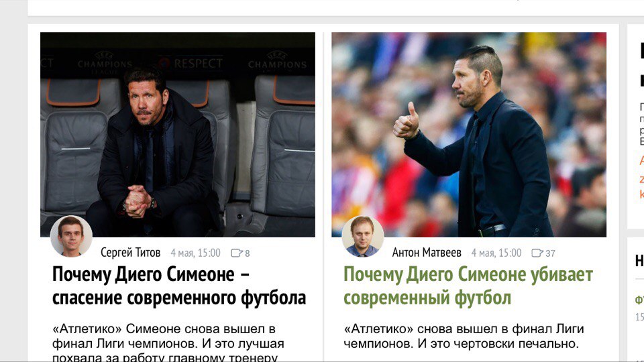This screenshot has height=362, width=644.
Task: Open author link Сергей Титов
Action: 131,253
